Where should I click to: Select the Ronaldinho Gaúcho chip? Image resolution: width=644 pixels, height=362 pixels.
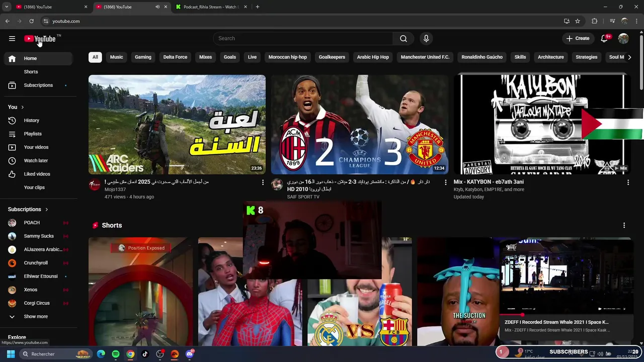pyautogui.click(x=482, y=57)
